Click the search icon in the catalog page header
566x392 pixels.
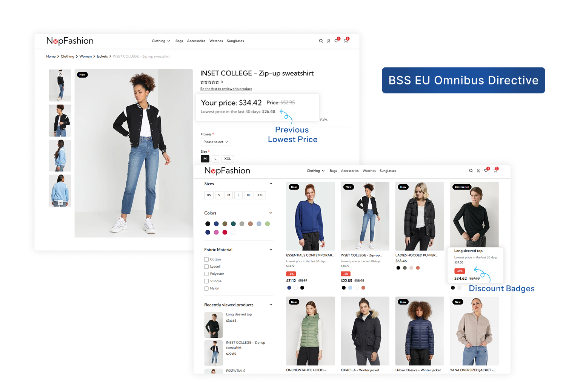pos(471,171)
